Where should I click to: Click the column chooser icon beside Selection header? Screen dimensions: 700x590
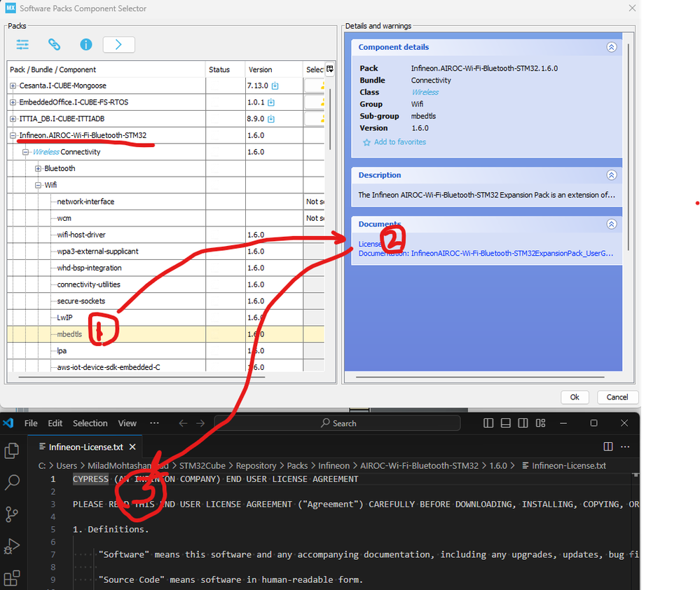(x=329, y=69)
